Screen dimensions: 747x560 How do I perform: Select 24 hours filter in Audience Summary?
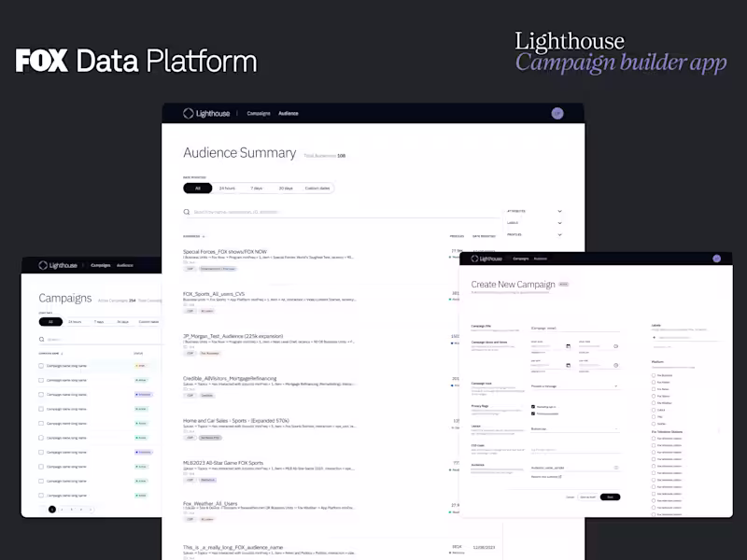click(227, 189)
